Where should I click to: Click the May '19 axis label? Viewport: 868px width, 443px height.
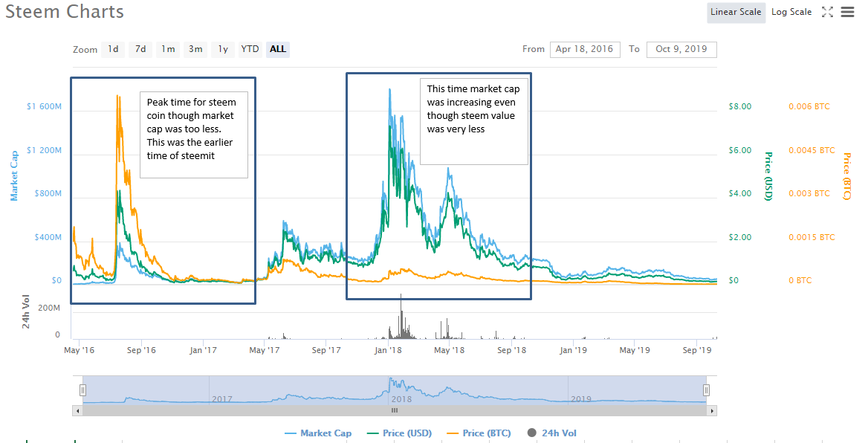(635, 350)
